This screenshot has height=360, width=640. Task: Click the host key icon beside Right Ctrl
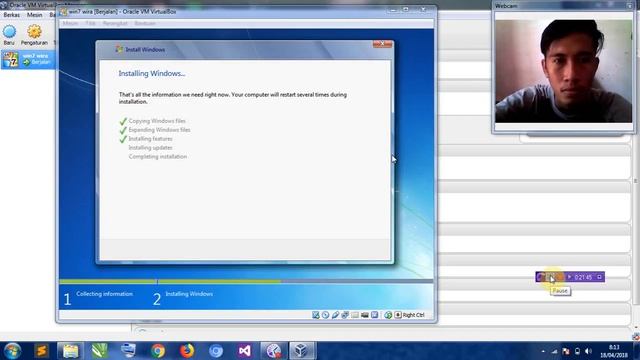pyautogui.click(x=398, y=315)
